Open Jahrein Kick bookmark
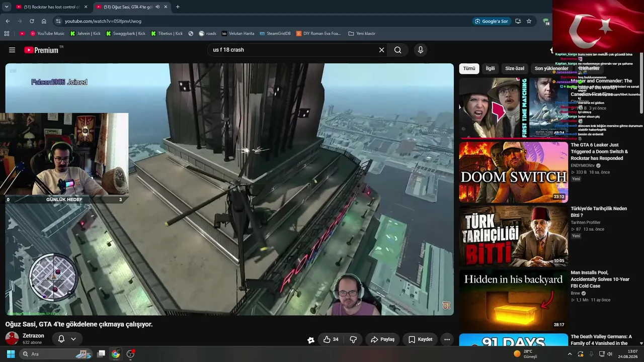 click(85, 34)
